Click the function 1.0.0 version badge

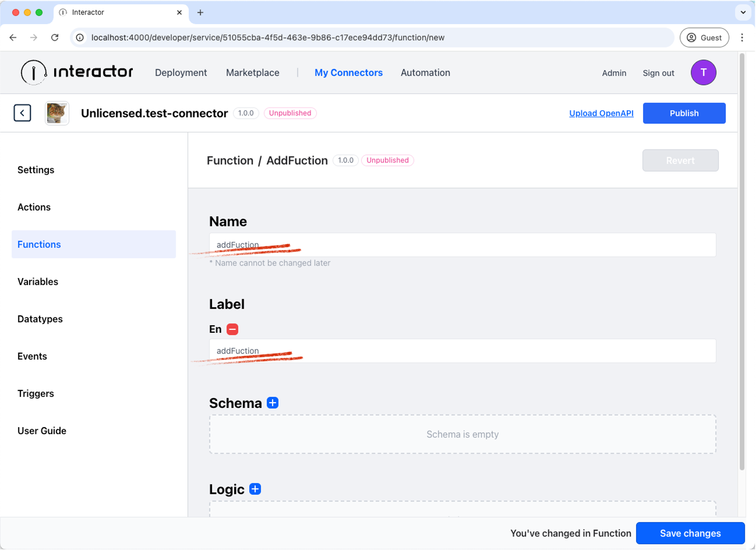(x=346, y=160)
